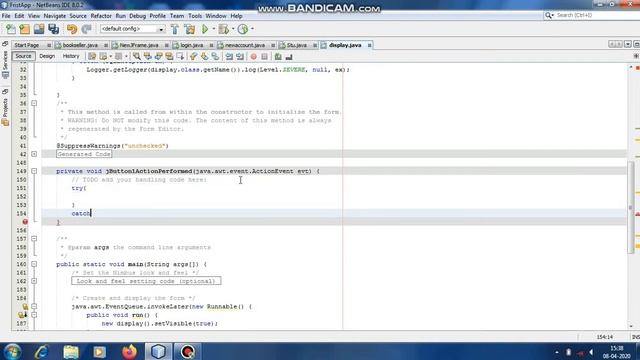Go to the Next Bookmark

coord(204,56)
